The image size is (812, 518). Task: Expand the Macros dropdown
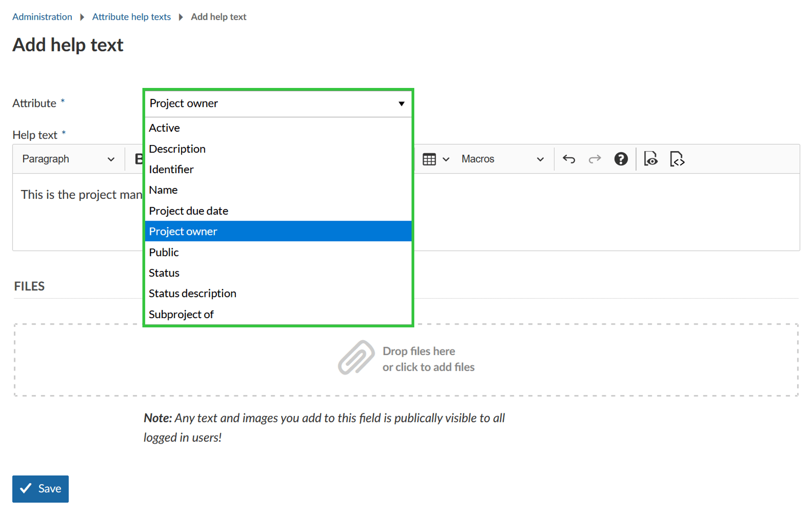[502, 159]
